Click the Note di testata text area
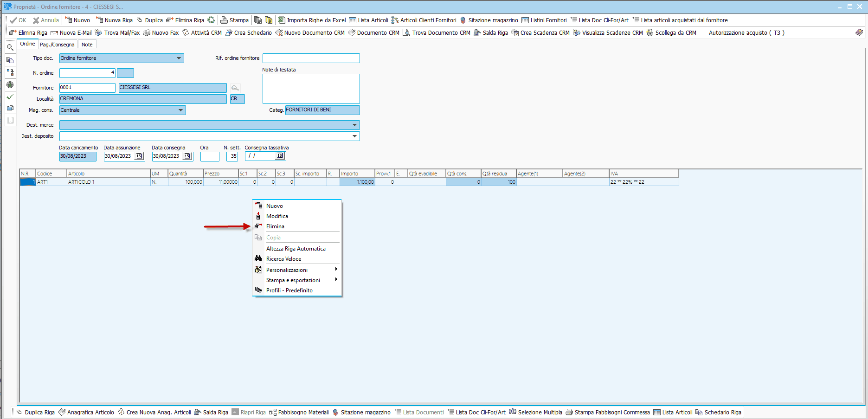 coord(311,89)
